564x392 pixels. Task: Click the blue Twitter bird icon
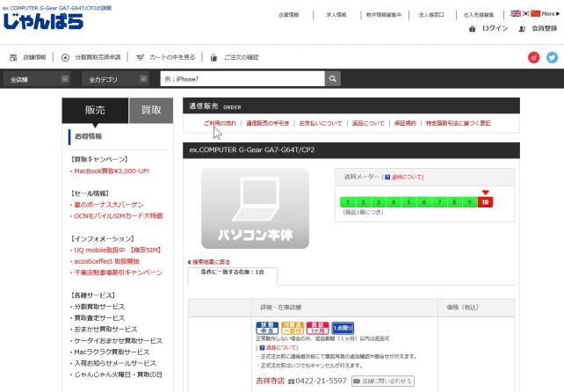[552, 57]
